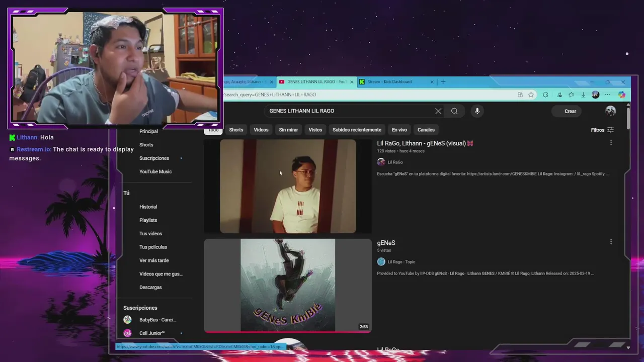This screenshot has width=644, height=362.
Task: Select the En vivo filter chip
Action: (399, 130)
